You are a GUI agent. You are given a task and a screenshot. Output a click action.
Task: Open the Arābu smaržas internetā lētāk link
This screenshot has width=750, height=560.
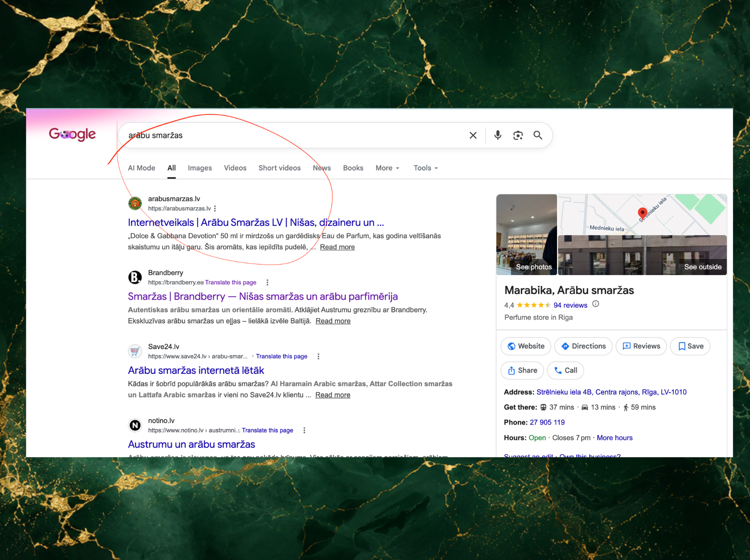pyautogui.click(x=196, y=370)
